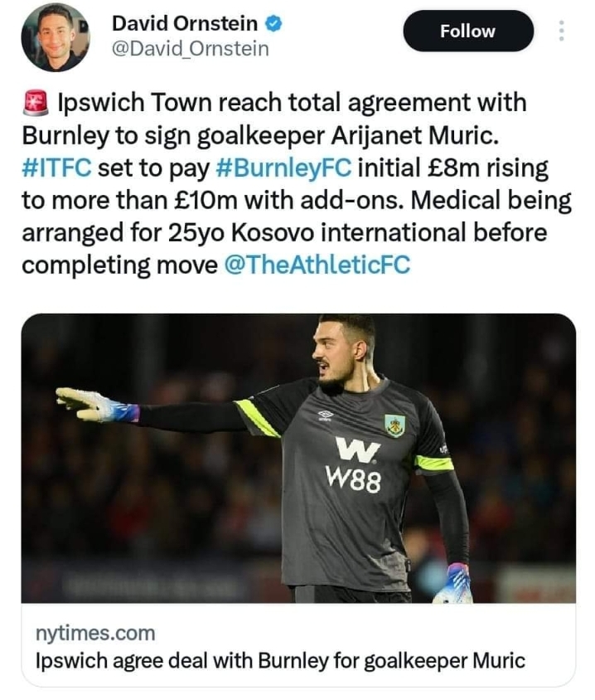595x700 pixels.
Task: Click the red siren emoji
Action: tap(36, 103)
